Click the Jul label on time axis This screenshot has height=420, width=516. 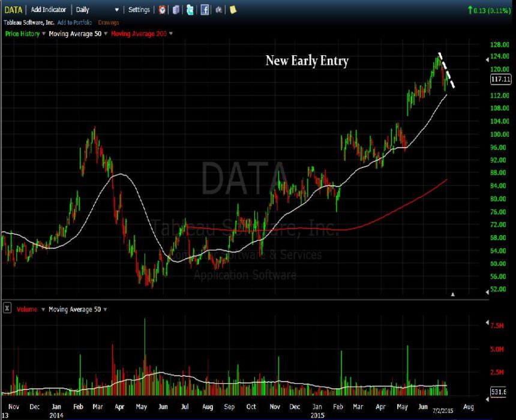click(185, 407)
